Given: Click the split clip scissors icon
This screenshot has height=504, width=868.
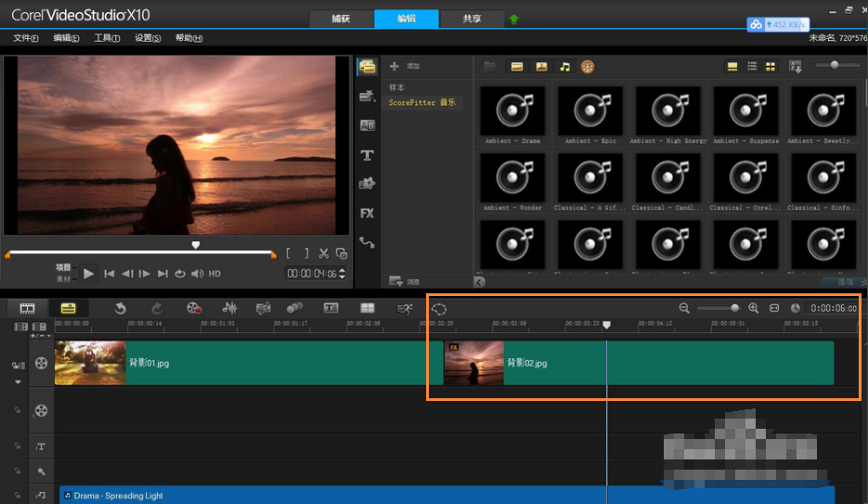Looking at the screenshot, I should click(x=324, y=253).
